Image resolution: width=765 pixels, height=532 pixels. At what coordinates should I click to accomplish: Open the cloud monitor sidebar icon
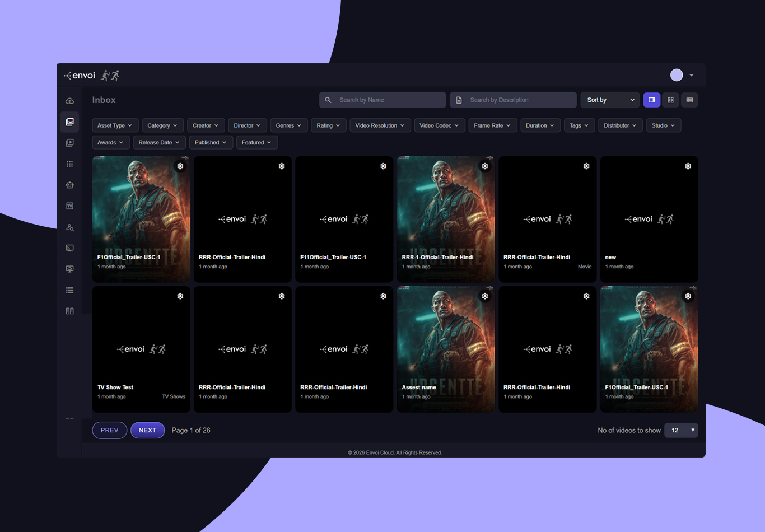[69, 269]
